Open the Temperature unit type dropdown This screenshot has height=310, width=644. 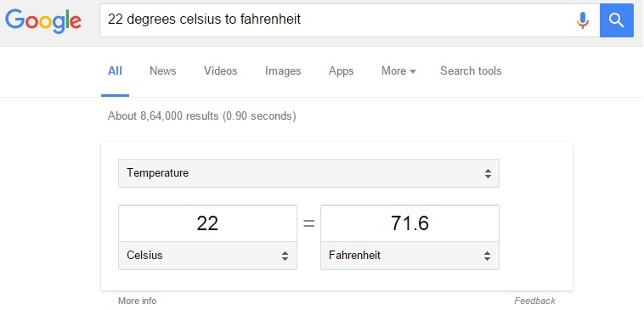309,173
